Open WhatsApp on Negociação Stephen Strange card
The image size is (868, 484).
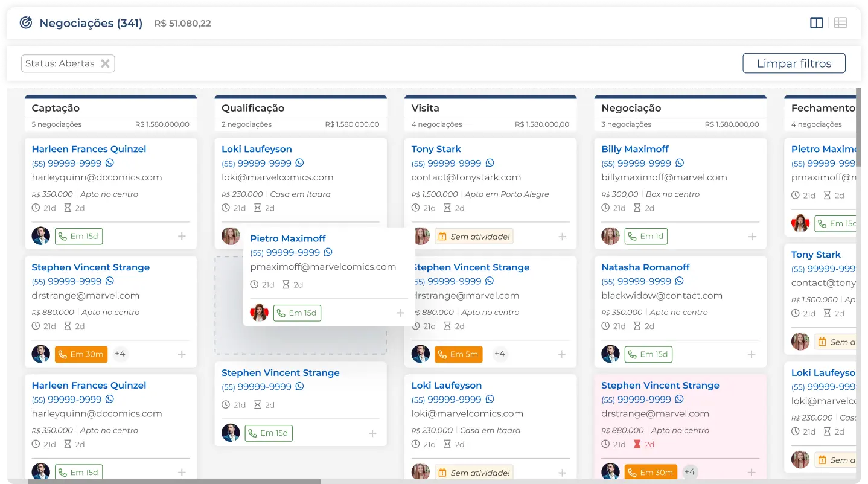[679, 400]
